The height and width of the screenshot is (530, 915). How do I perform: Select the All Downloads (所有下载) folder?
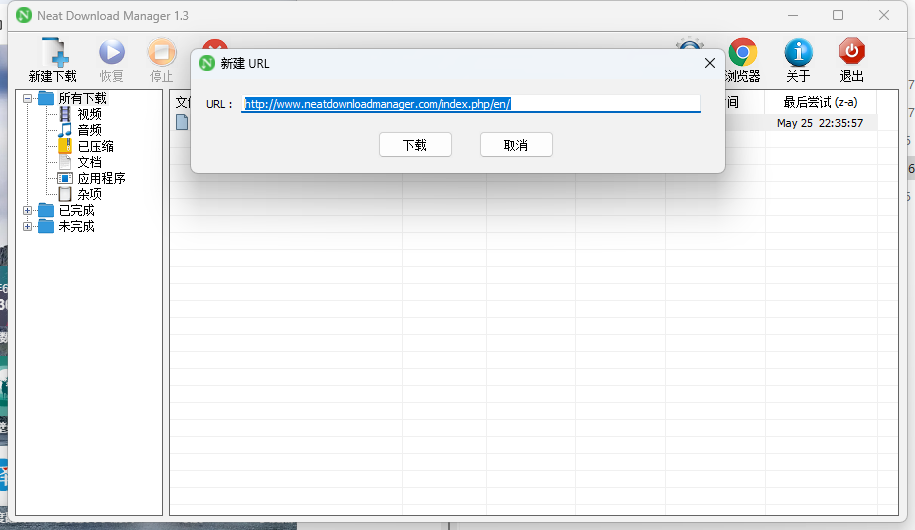coord(82,98)
